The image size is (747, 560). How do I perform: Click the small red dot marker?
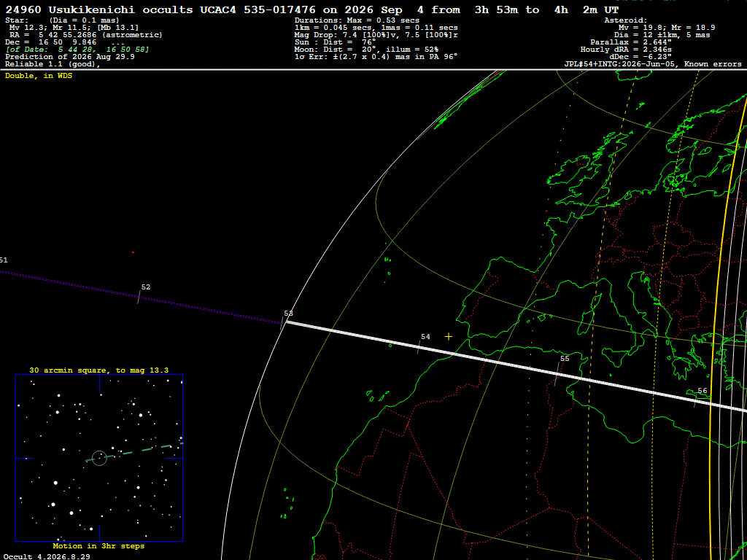(133, 252)
